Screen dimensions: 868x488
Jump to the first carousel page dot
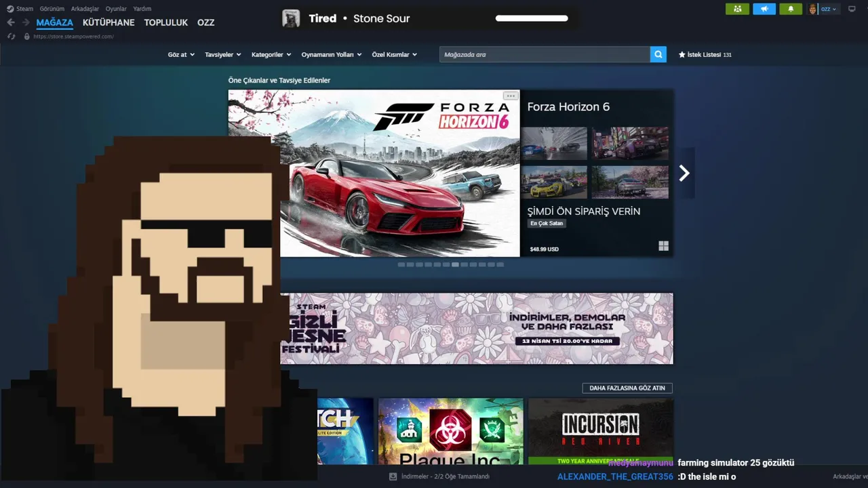click(x=401, y=264)
